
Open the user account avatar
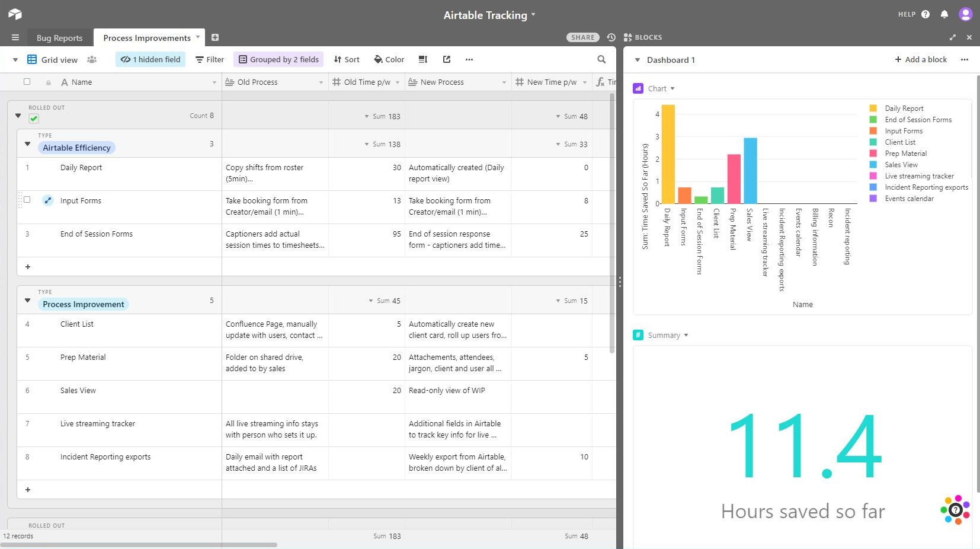[x=966, y=14]
